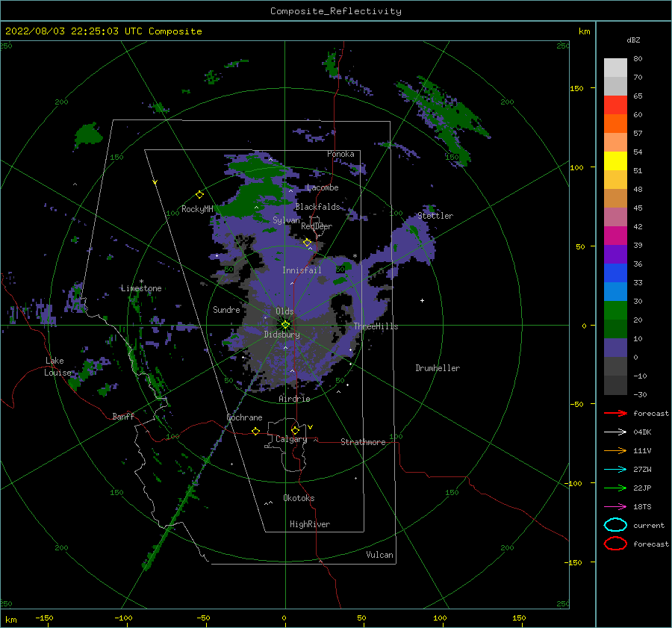Select the red 65 dBZ color swatch
Screen dimensions: 672x628
pyautogui.click(x=615, y=105)
